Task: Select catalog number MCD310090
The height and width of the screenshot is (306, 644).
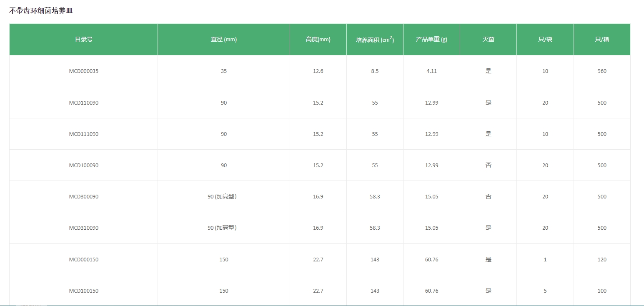Action: coord(83,228)
